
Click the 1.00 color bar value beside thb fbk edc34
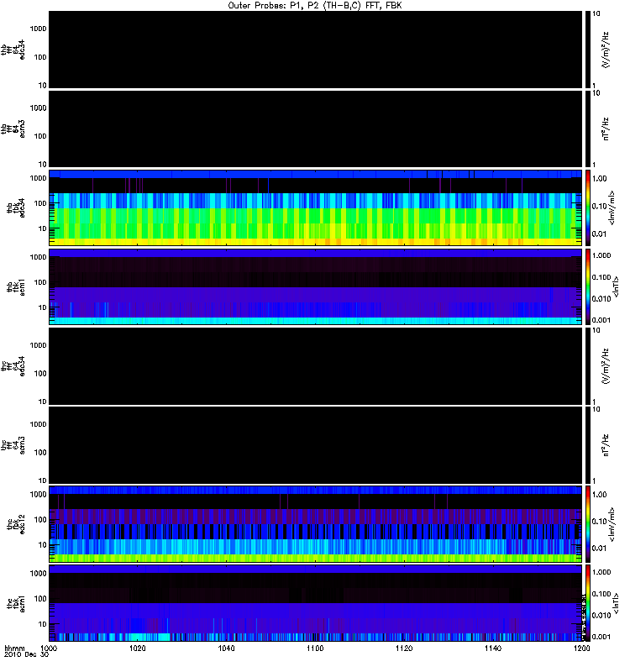tap(599, 179)
